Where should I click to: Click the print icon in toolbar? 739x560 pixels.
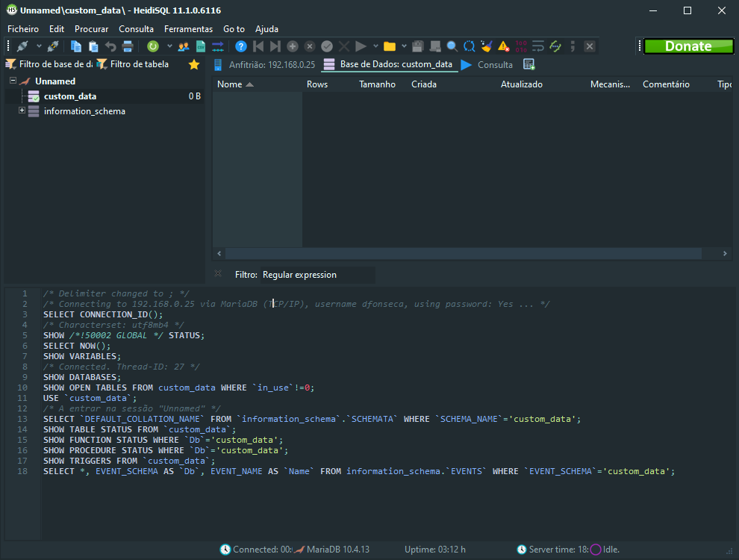[127, 46]
